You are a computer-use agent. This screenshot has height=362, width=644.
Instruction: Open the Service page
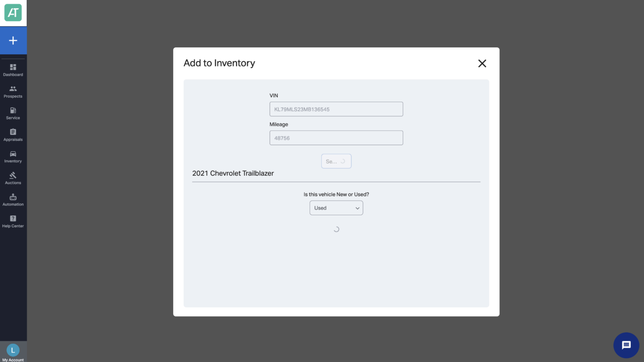click(x=13, y=114)
